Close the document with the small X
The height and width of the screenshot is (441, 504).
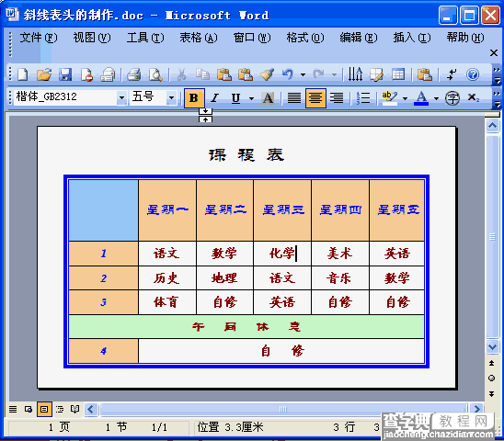pos(494,52)
